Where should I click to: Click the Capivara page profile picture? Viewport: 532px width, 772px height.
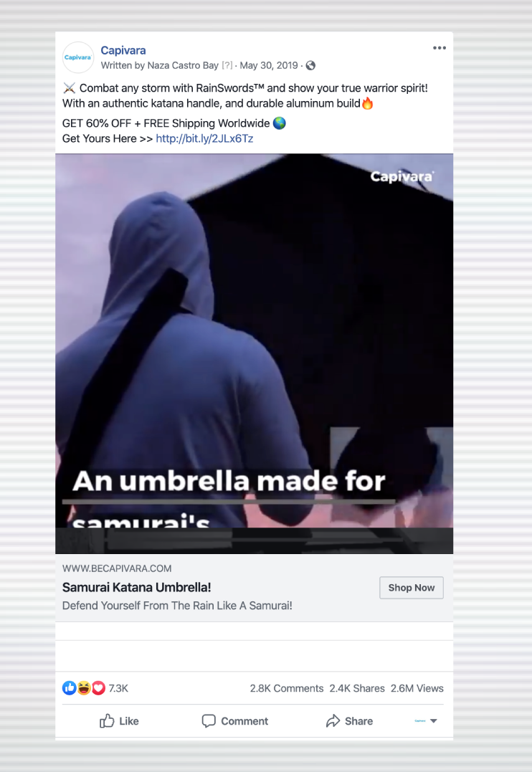pyautogui.click(x=78, y=57)
